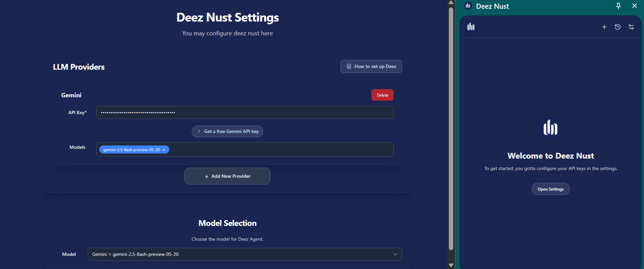This screenshot has width=644, height=269.
Task: Pin the Deez Nust side panel
Action: tap(618, 6)
